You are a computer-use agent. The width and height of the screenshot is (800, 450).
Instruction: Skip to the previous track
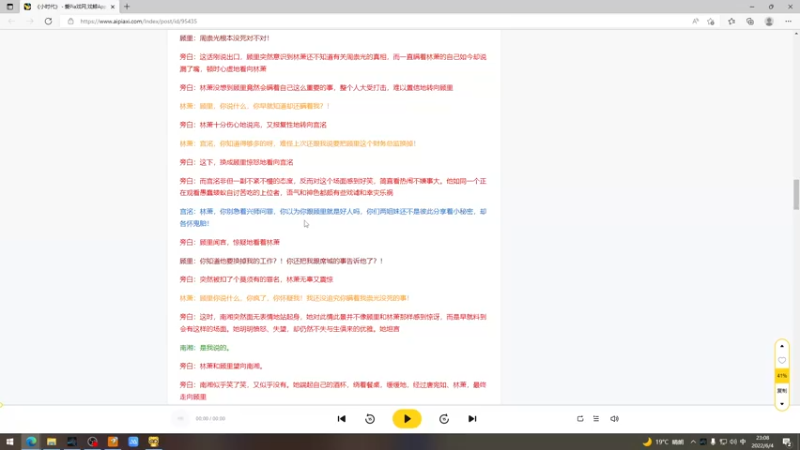point(341,419)
